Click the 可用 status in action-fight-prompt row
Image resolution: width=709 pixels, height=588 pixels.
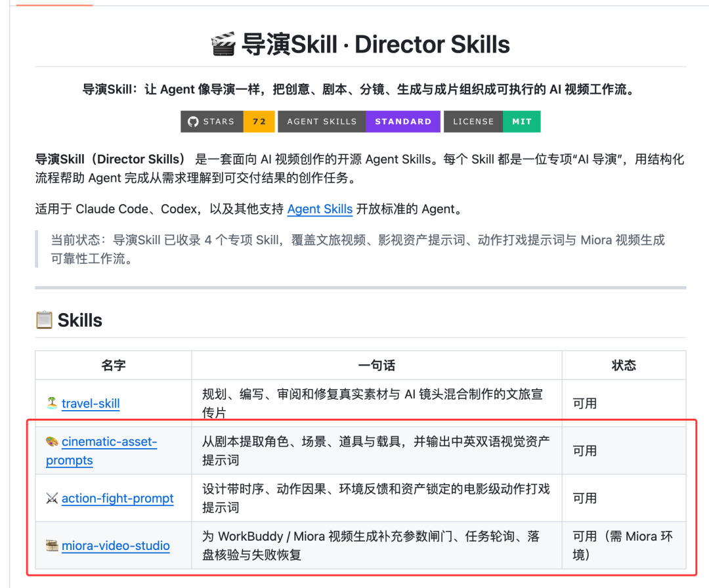(585, 498)
